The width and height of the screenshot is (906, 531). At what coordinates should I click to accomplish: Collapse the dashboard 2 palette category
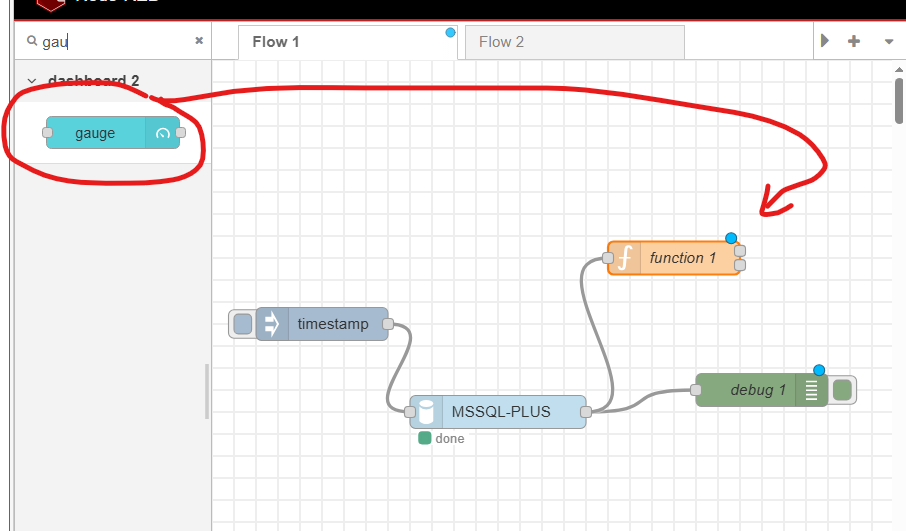32,81
